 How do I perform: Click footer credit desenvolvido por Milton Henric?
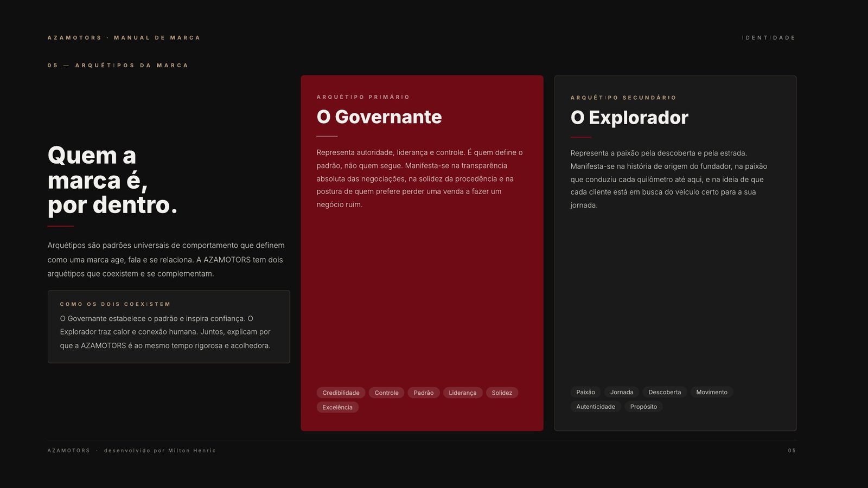(x=160, y=451)
